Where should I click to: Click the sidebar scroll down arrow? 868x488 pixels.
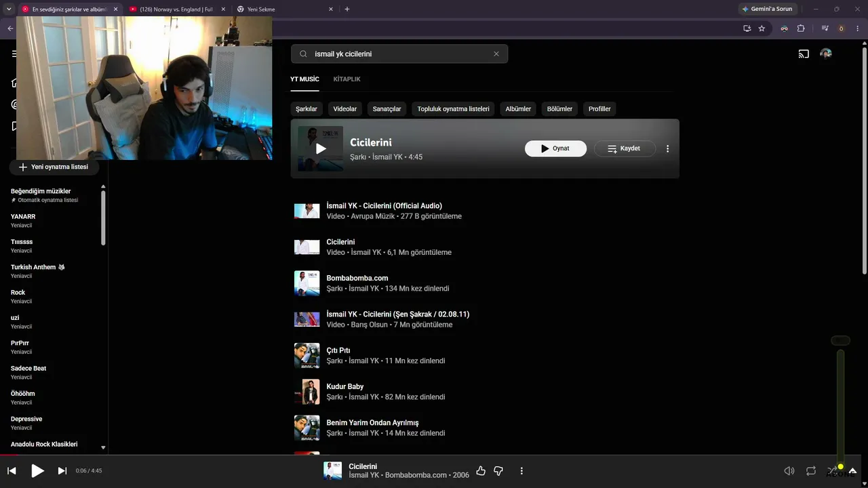(103, 448)
